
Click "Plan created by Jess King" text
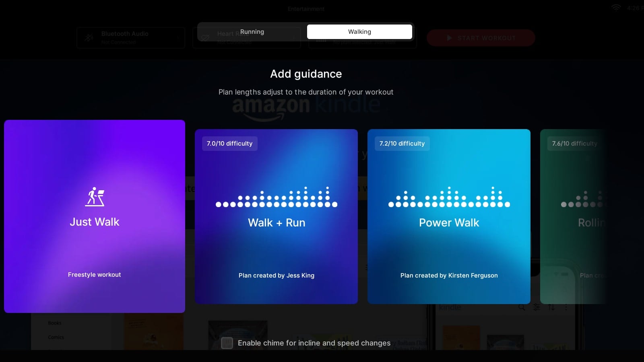[x=277, y=276]
